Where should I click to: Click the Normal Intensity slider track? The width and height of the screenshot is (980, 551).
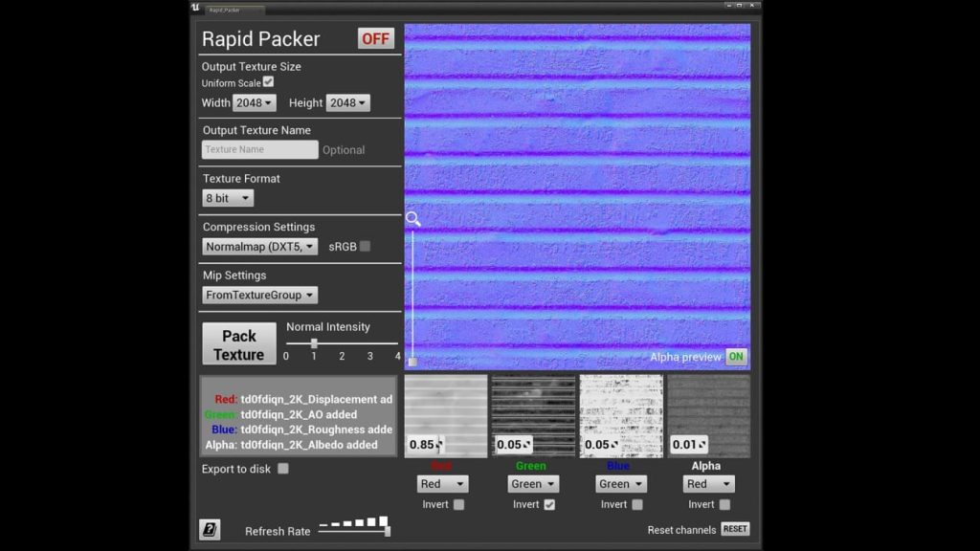(342, 343)
